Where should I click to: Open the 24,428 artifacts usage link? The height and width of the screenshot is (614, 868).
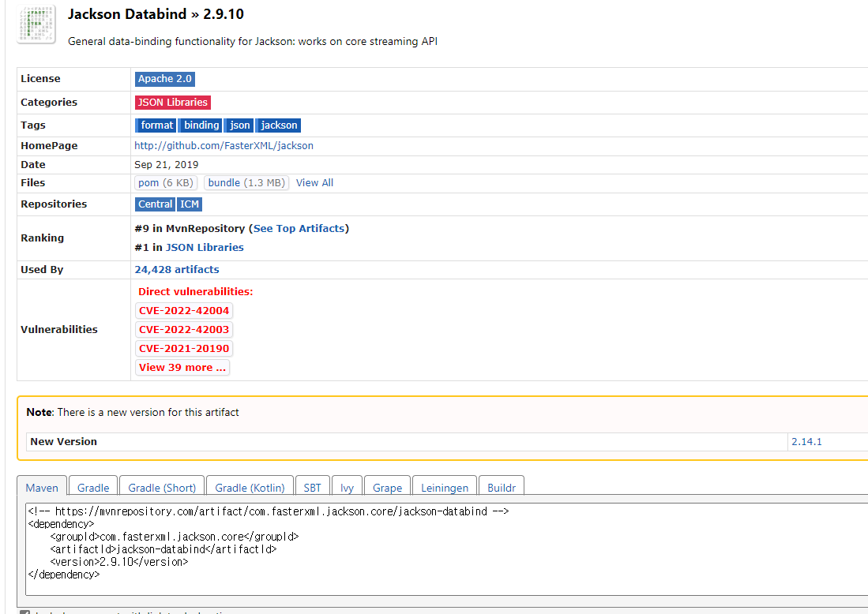177,270
